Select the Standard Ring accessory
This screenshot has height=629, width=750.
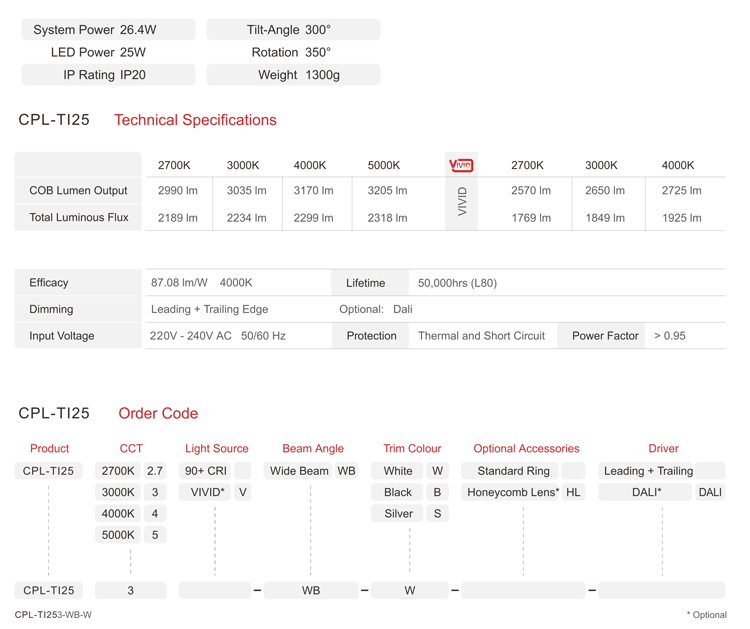point(510,471)
